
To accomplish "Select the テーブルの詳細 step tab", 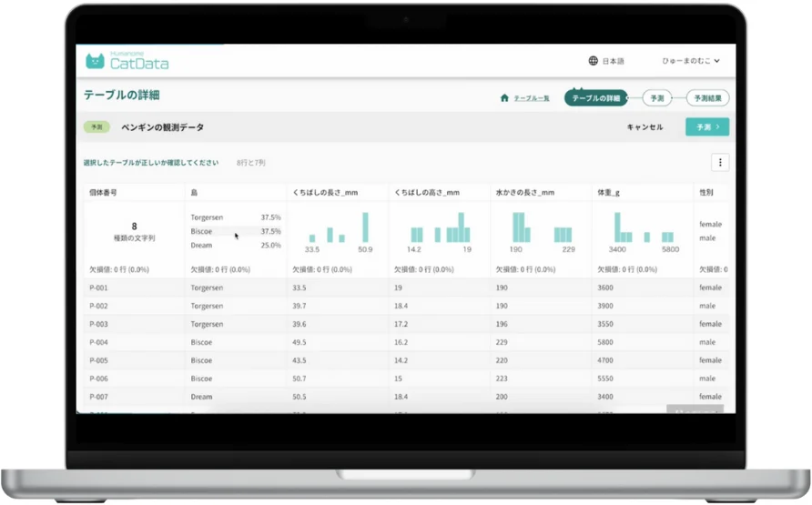I will click(x=595, y=98).
